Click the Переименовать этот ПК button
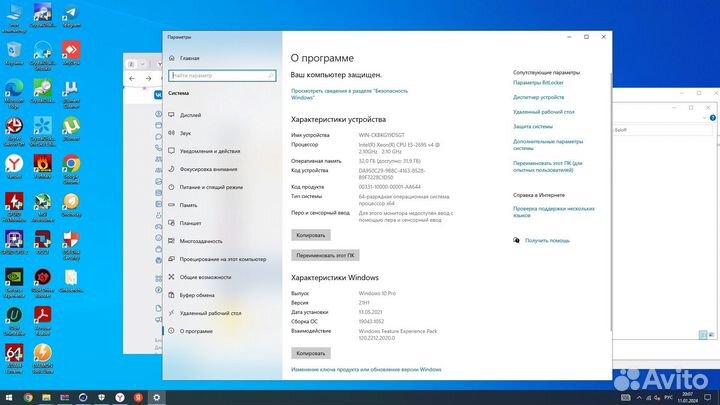Viewport: 720px width, 405px height. click(325, 255)
